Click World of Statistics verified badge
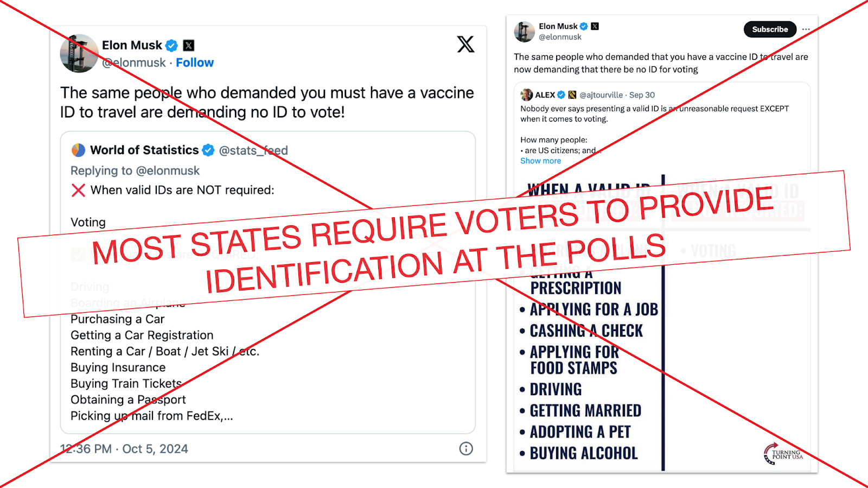Viewport: 868px width, 488px height. point(208,150)
